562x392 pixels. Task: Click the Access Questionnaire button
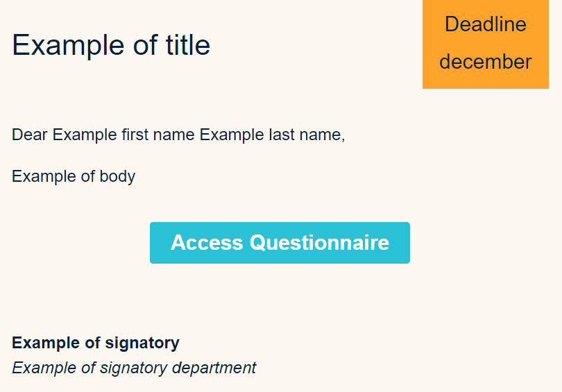click(x=280, y=243)
